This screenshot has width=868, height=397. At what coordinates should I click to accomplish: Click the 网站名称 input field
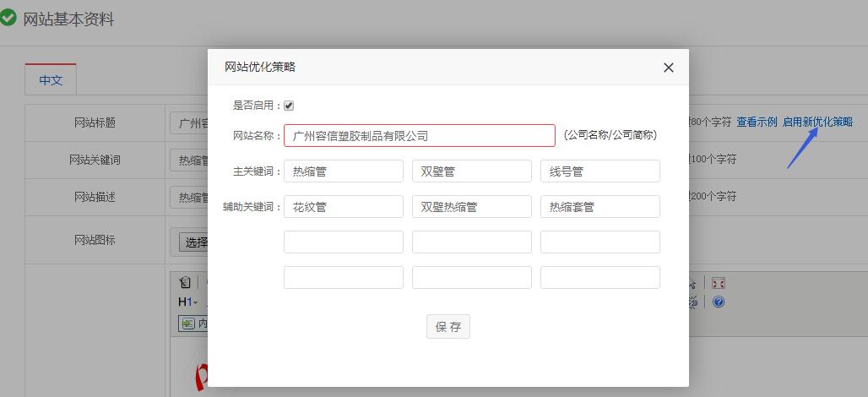[x=419, y=136]
